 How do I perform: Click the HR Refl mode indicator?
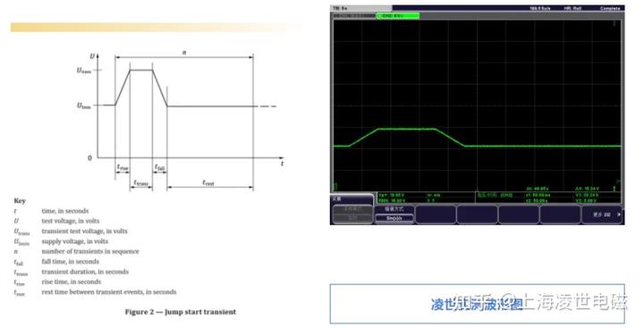(572, 8)
